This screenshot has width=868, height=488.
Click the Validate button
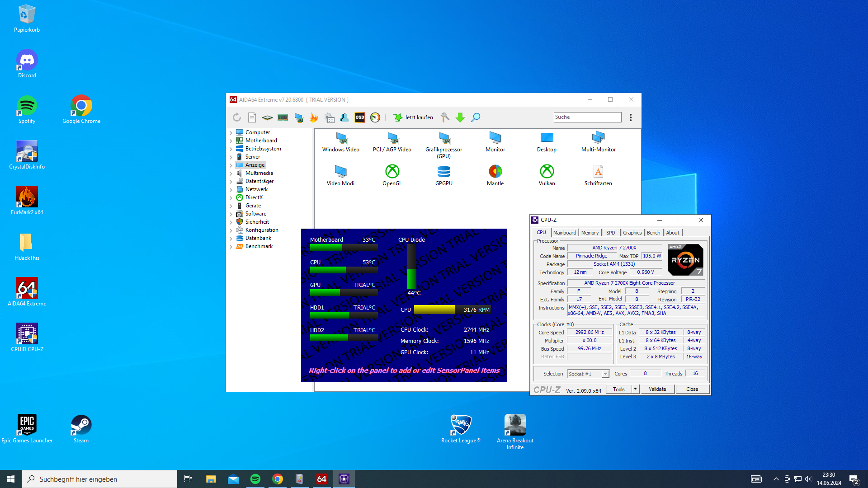tap(657, 389)
